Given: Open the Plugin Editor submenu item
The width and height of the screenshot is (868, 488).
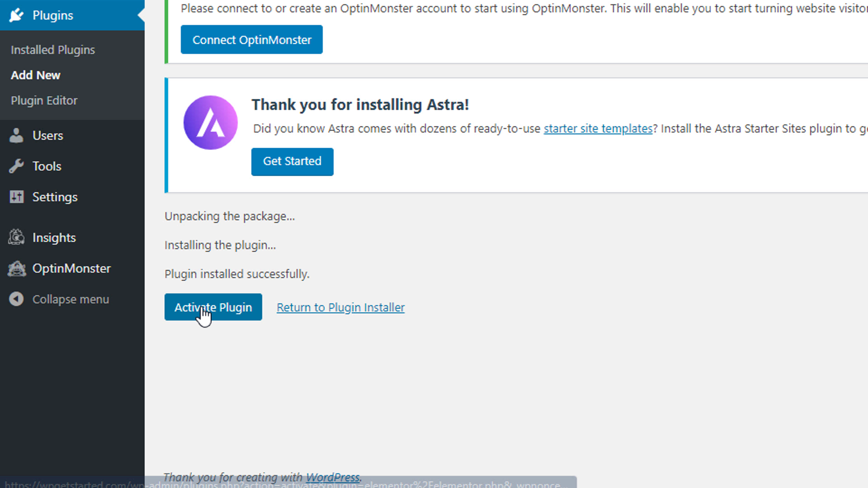Looking at the screenshot, I should click(x=44, y=100).
